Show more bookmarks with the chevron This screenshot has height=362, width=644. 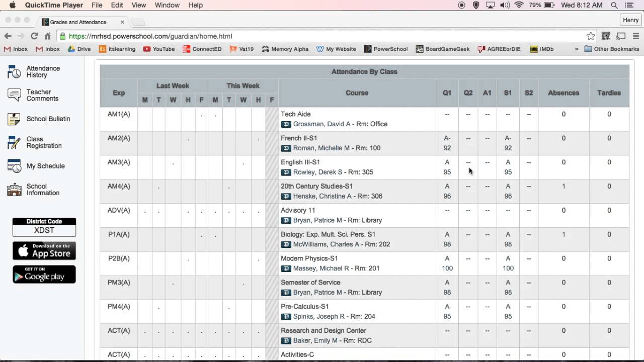577,49
